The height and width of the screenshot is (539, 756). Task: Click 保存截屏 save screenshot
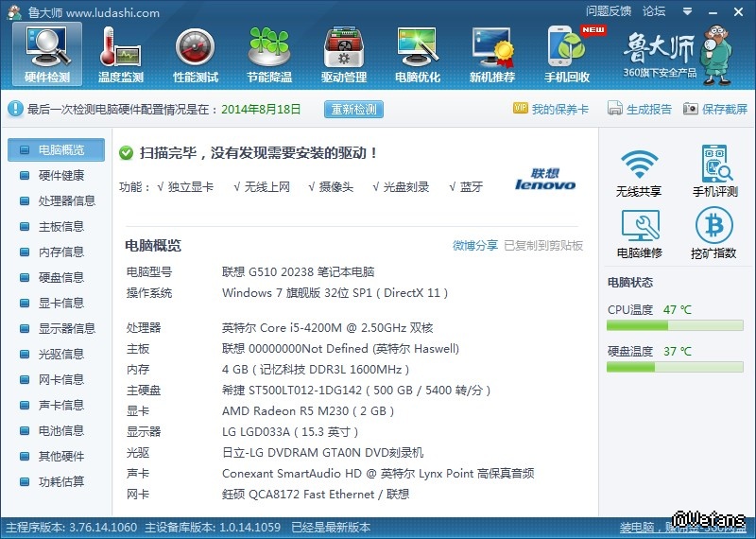coord(715,109)
